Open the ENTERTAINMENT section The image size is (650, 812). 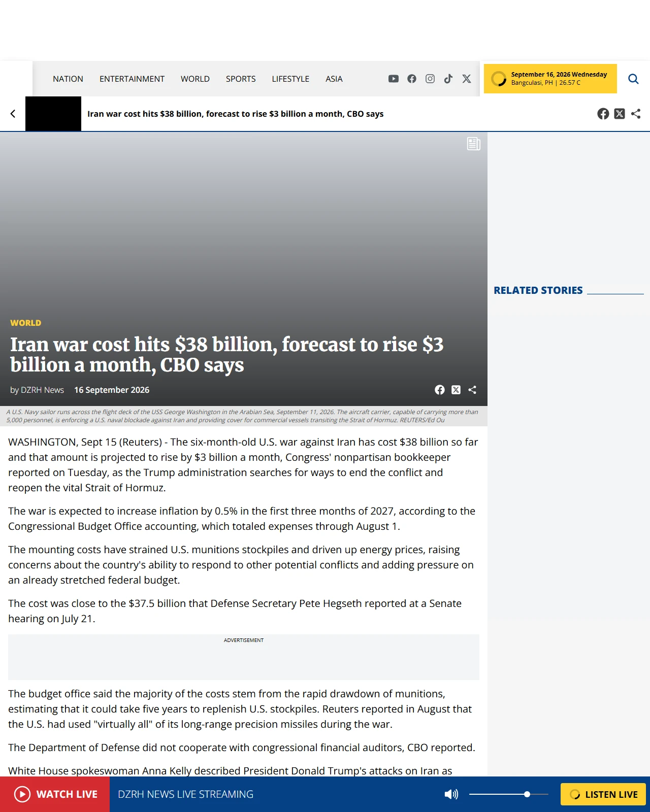pyautogui.click(x=132, y=79)
